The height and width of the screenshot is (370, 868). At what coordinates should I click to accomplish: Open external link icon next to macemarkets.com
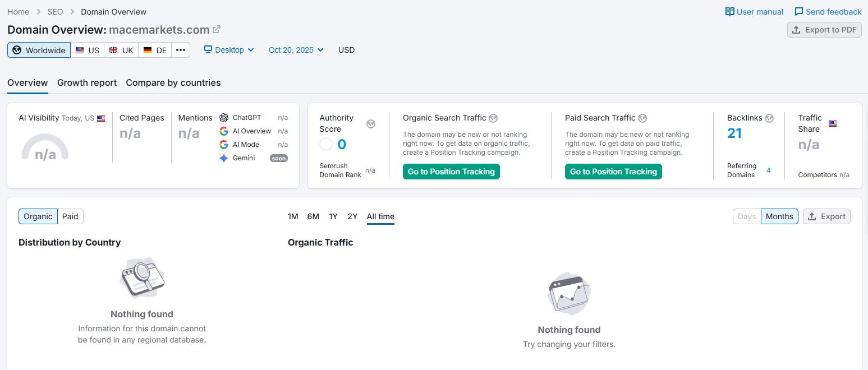click(x=217, y=29)
